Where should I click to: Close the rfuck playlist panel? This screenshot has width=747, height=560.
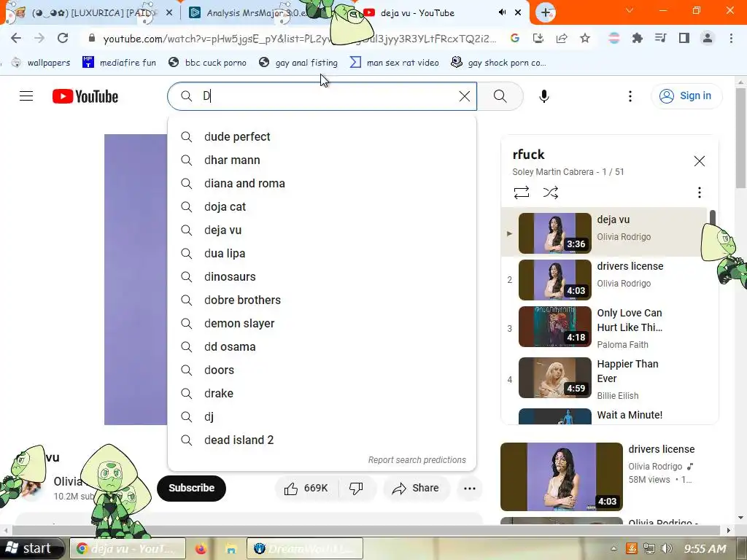[700, 161]
